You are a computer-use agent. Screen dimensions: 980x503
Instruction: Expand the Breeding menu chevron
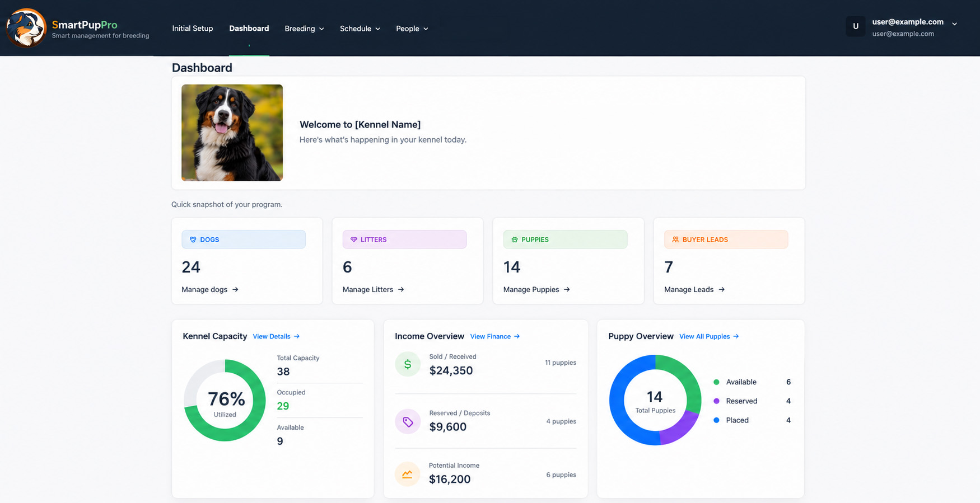point(321,29)
